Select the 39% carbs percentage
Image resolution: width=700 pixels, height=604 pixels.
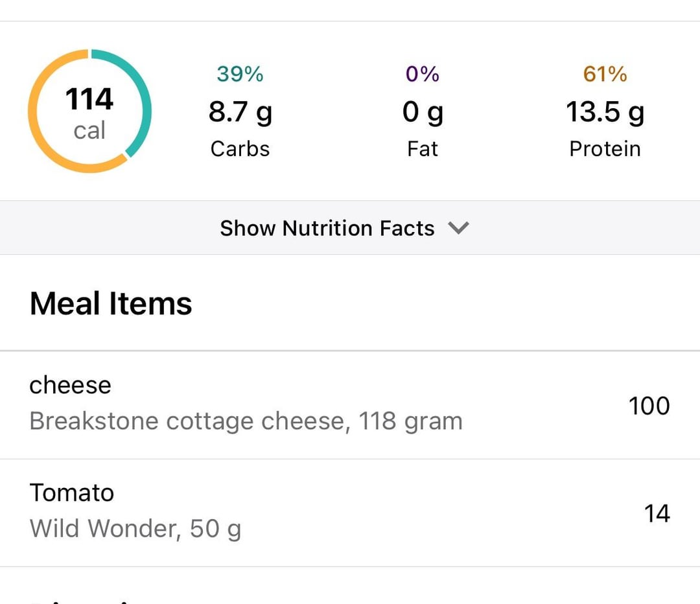click(x=240, y=75)
